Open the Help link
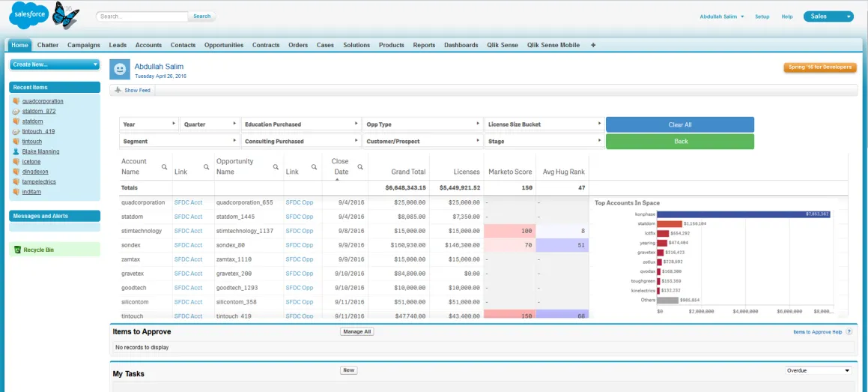Viewport: 868px width, 392px height. 787,16
